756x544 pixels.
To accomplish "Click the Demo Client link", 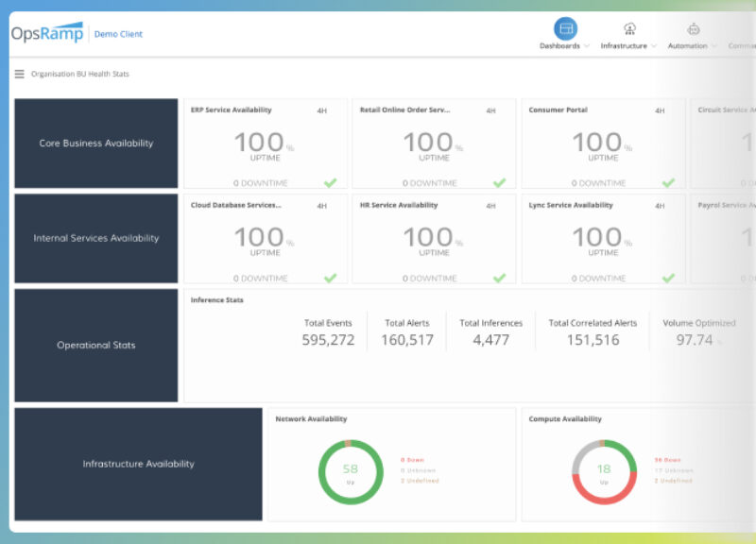I will [x=119, y=34].
